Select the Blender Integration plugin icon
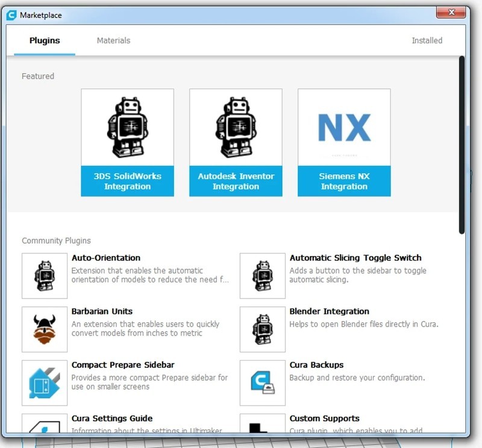Screen dimensions: 482x448 263,329
